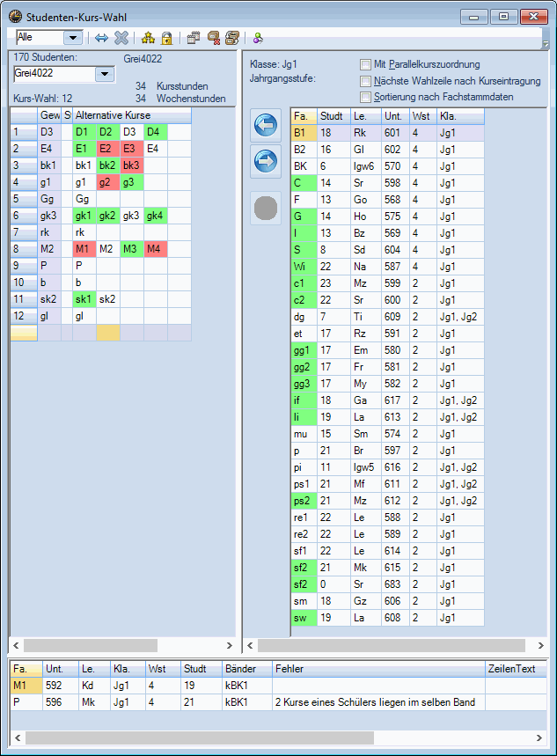Expand the Grei4022 student dropdown
557x756 pixels.
pos(105,75)
